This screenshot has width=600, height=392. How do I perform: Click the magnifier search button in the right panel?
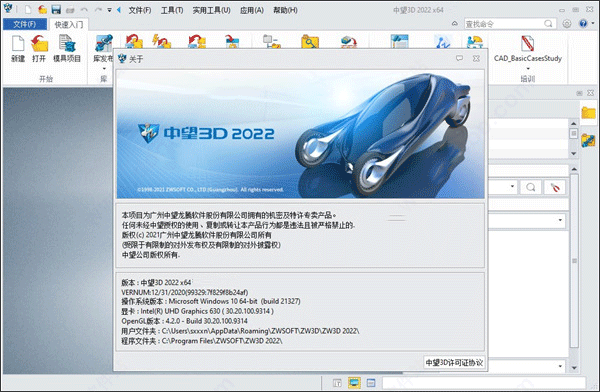pos(531,188)
